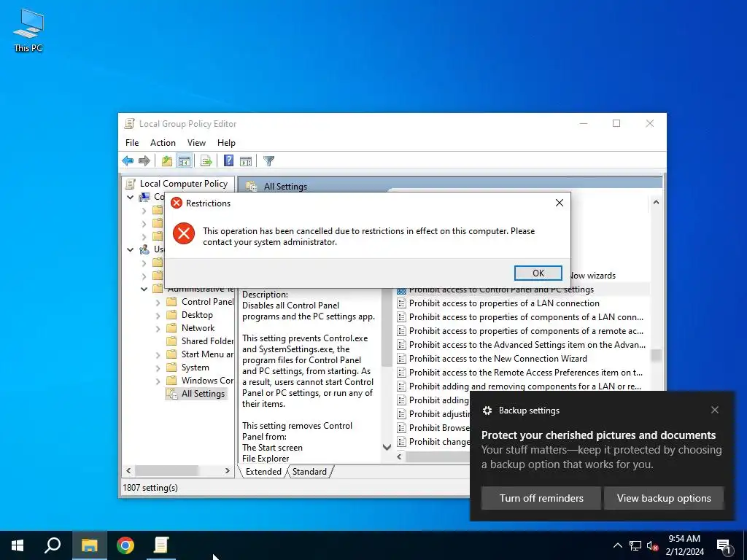Open the notification center icon

(724, 545)
